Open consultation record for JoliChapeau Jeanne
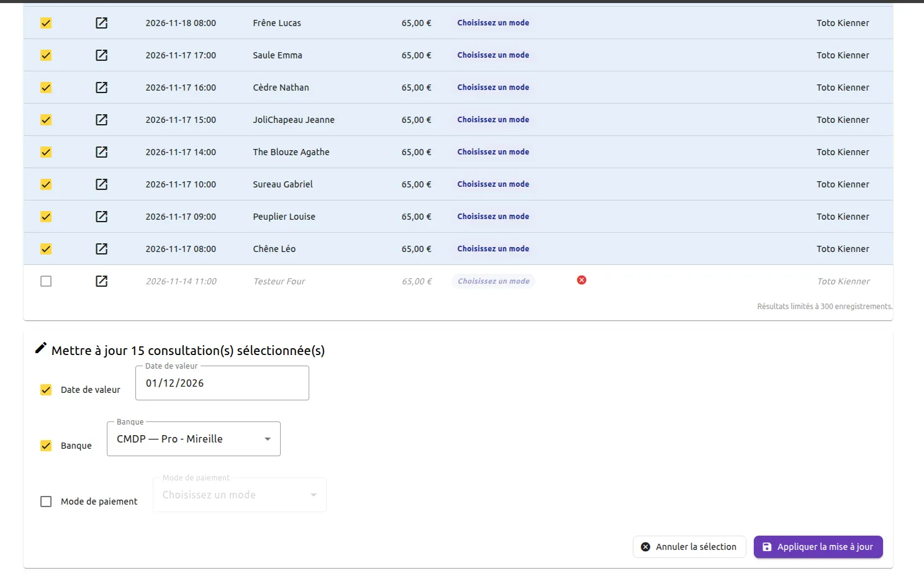 [102, 120]
